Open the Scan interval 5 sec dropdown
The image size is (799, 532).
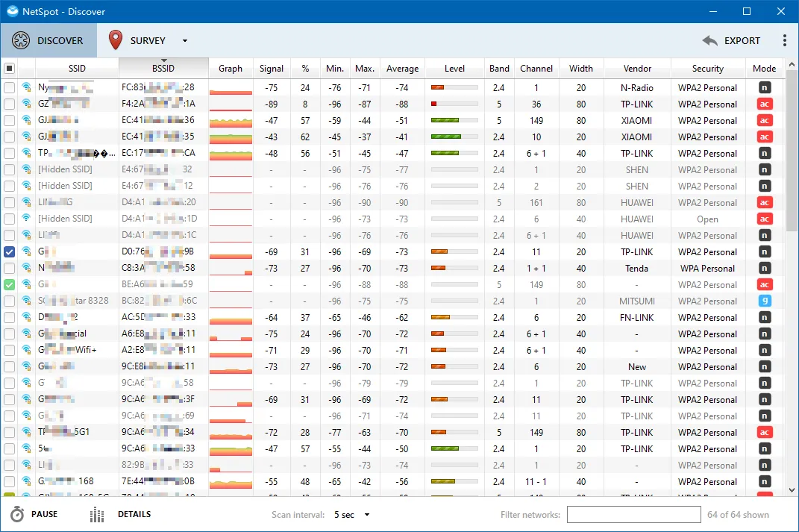(x=351, y=515)
